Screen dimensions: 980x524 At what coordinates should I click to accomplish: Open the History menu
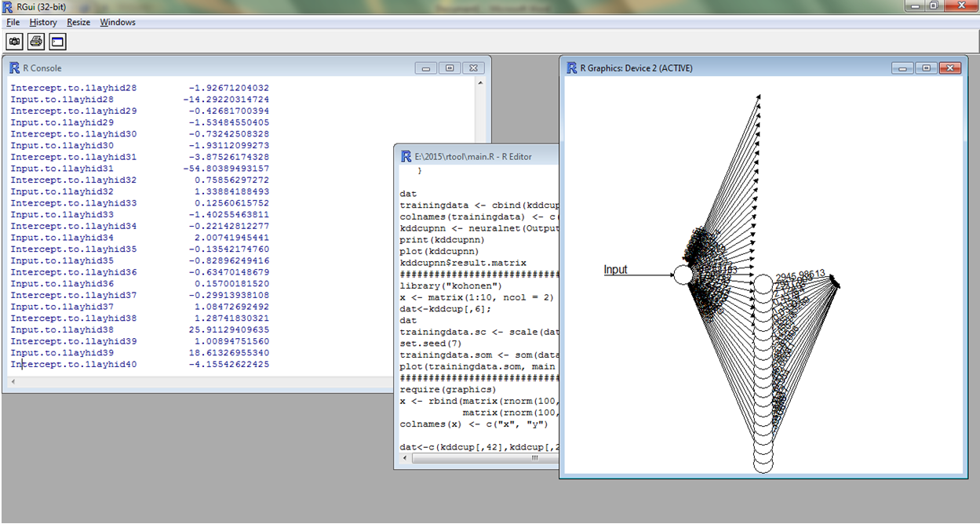tap(42, 22)
